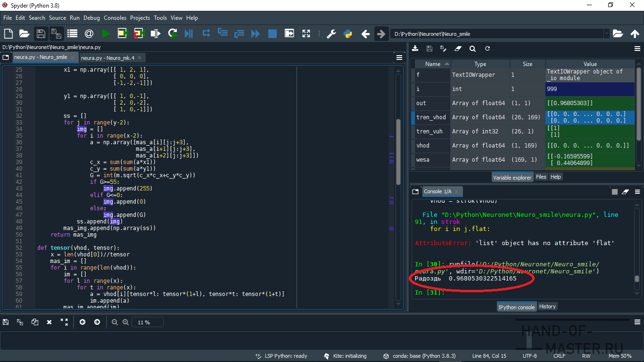The image size is (644, 362).
Task: Switch to the Files pane tab
Action: (541, 177)
